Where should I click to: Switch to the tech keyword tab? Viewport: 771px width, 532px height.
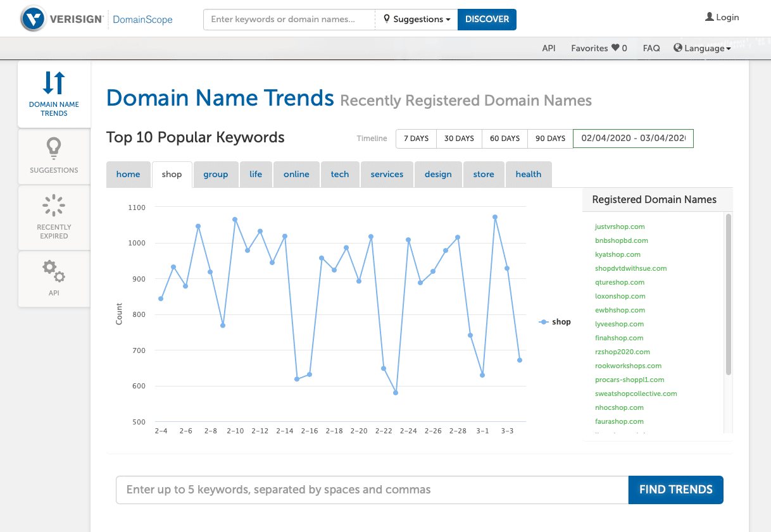(340, 175)
